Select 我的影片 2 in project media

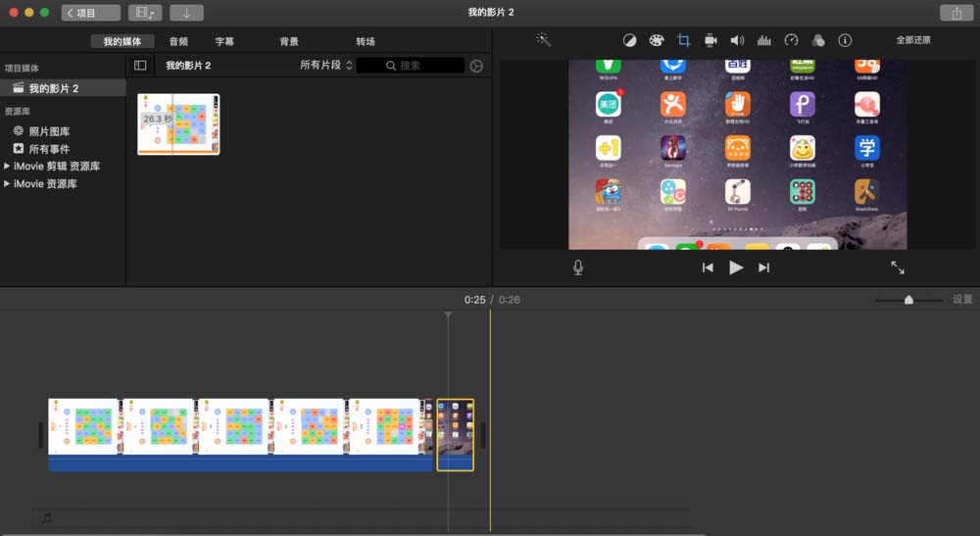[x=63, y=88]
